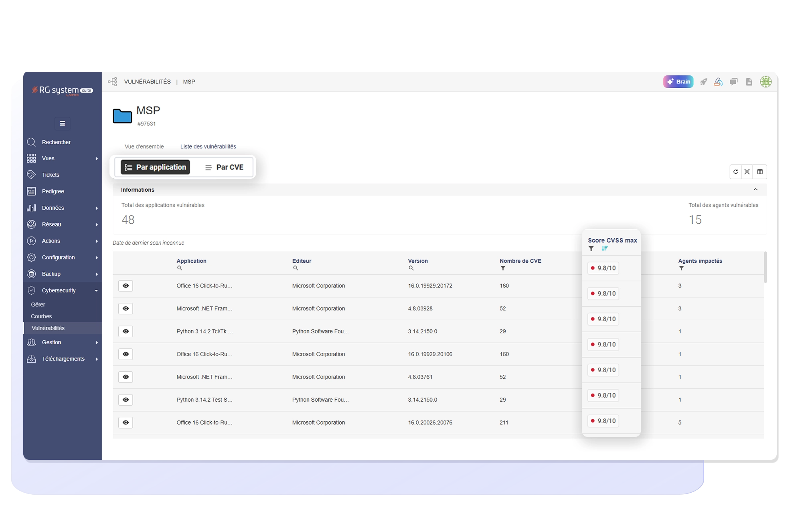This screenshot has width=802, height=532.
Task: Click eye icon for Microsoft .NET 4.8.03761
Action: (x=126, y=377)
